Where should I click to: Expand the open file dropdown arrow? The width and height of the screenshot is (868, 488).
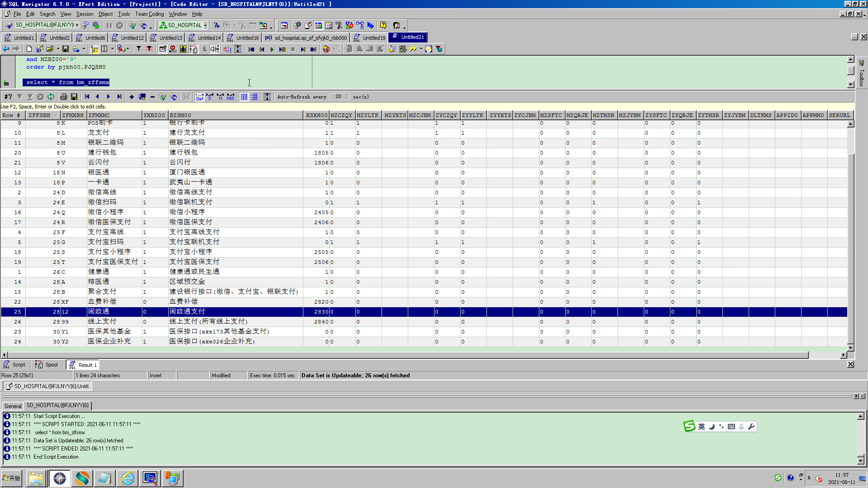coord(57,49)
